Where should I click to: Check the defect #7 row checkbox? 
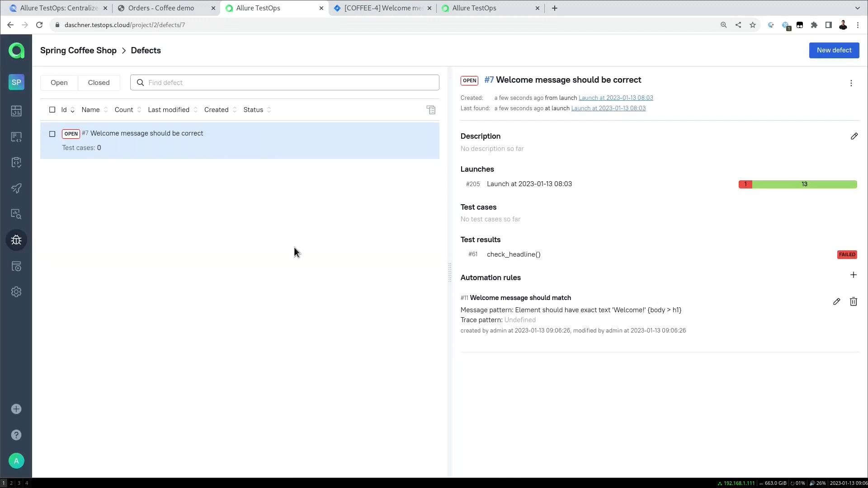pos(52,134)
